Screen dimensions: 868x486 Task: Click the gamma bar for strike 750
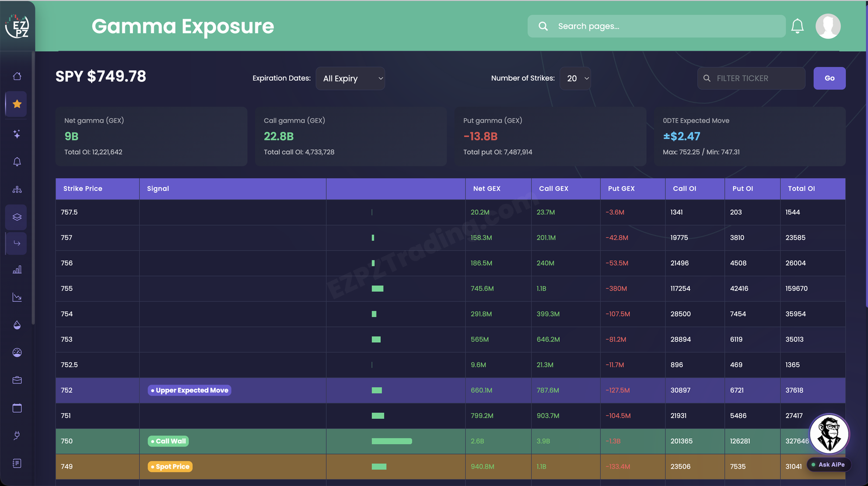[392, 441]
